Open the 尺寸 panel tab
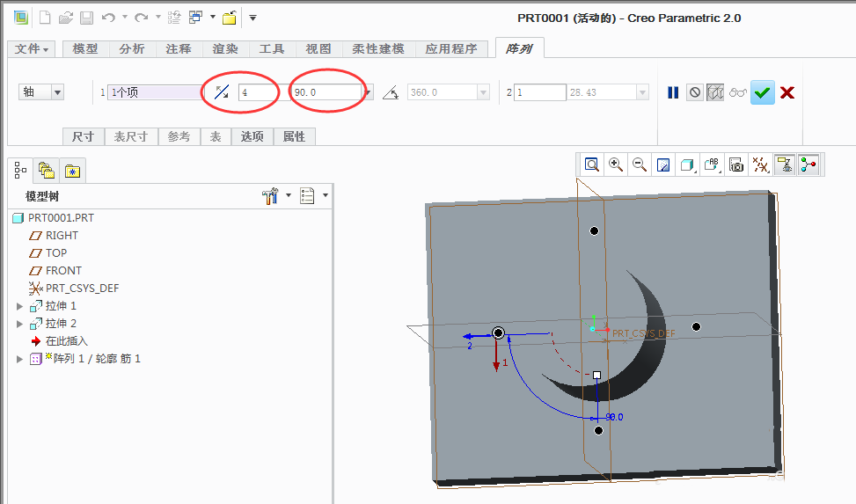856x504 pixels. click(83, 136)
